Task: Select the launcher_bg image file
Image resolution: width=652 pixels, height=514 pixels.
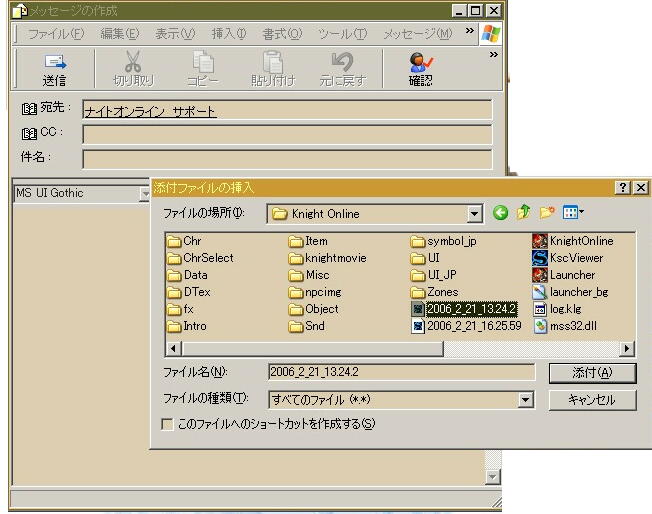Action: tap(570, 292)
